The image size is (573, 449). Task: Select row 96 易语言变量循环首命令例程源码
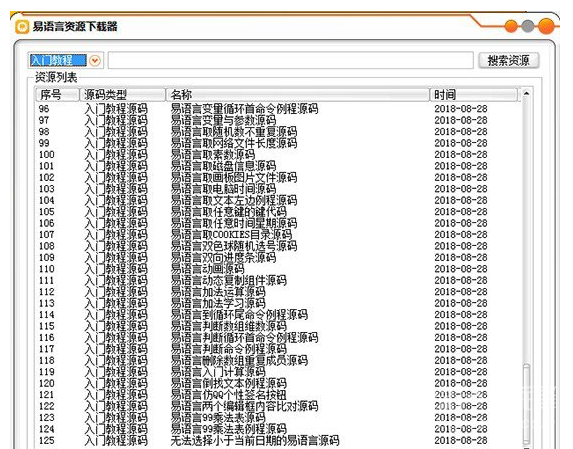point(278,109)
